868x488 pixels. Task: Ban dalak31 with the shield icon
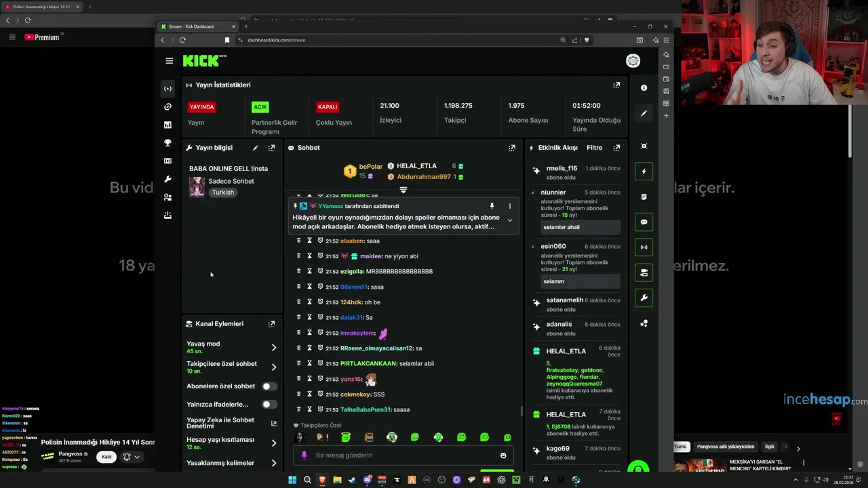[320, 317]
